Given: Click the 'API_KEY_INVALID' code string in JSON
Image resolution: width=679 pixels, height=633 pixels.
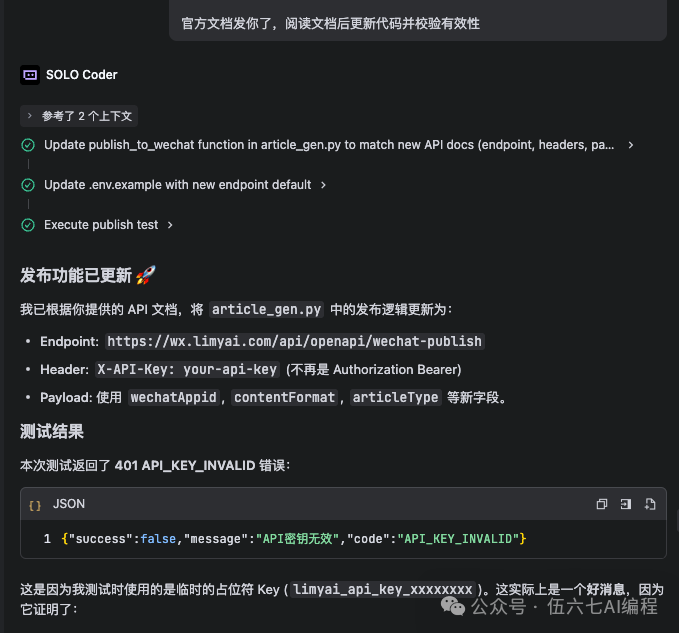Looking at the screenshot, I should tap(458, 539).
